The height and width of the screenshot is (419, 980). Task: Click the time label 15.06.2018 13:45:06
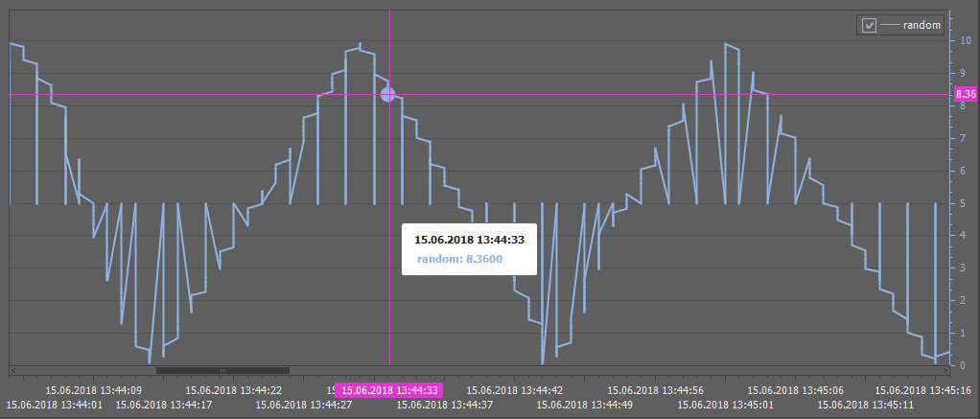795,390
